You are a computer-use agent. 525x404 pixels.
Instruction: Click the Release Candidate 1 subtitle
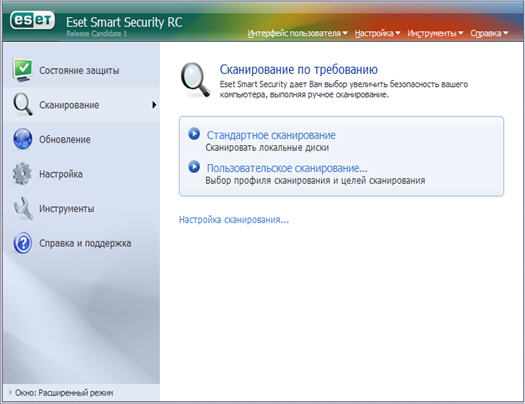pos(96,33)
